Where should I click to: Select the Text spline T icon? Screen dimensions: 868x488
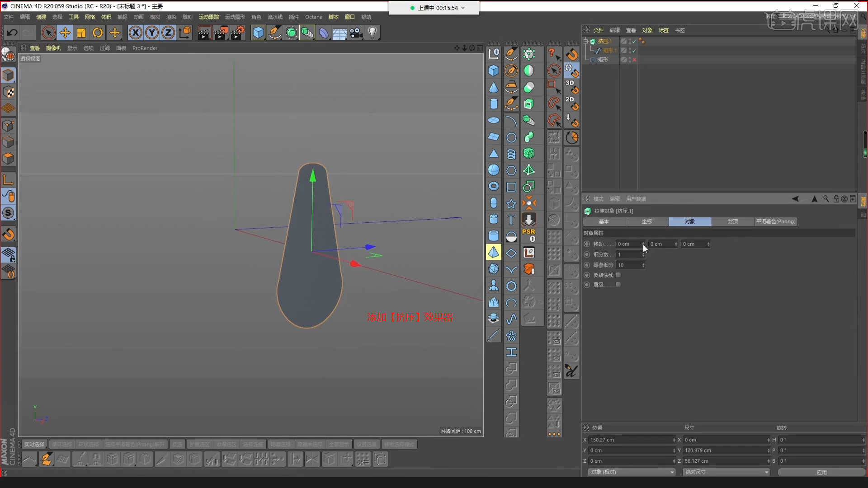click(x=511, y=220)
